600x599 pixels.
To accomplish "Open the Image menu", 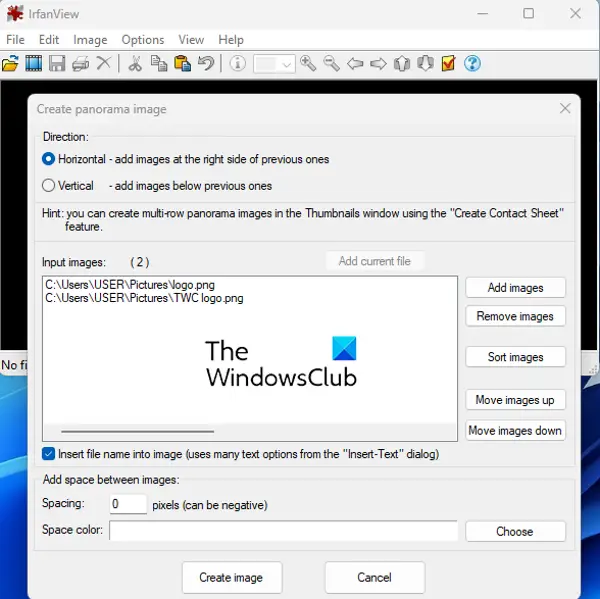I will [90, 40].
